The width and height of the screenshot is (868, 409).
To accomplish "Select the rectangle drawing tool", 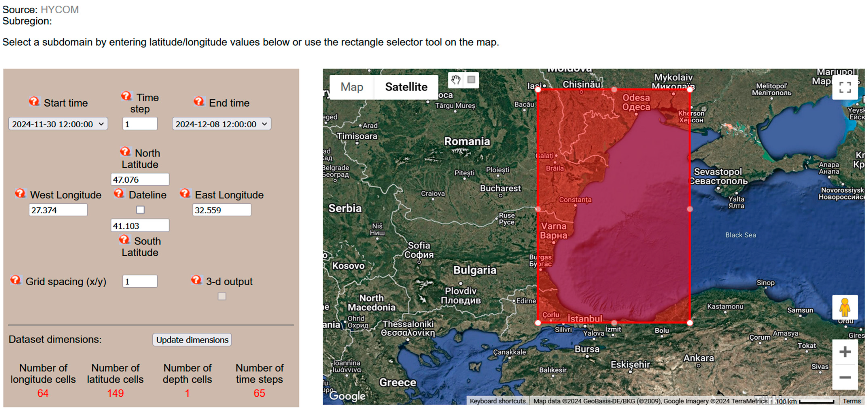I will pos(471,80).
